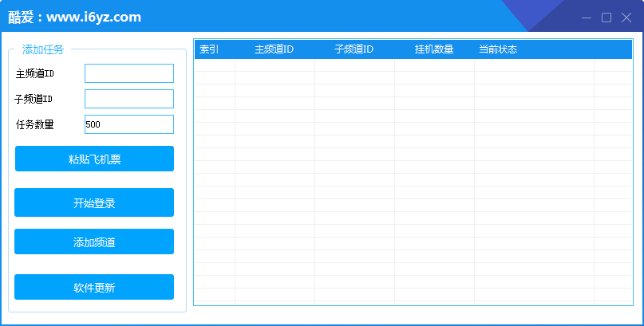
Task: Click the 子频道ID table column header
Action: pyautogui.click(x=354, y=49)
